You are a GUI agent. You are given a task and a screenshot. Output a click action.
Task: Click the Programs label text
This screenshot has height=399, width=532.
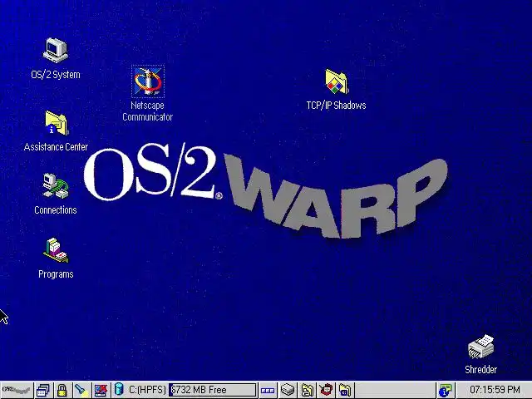tap(56, 274)
